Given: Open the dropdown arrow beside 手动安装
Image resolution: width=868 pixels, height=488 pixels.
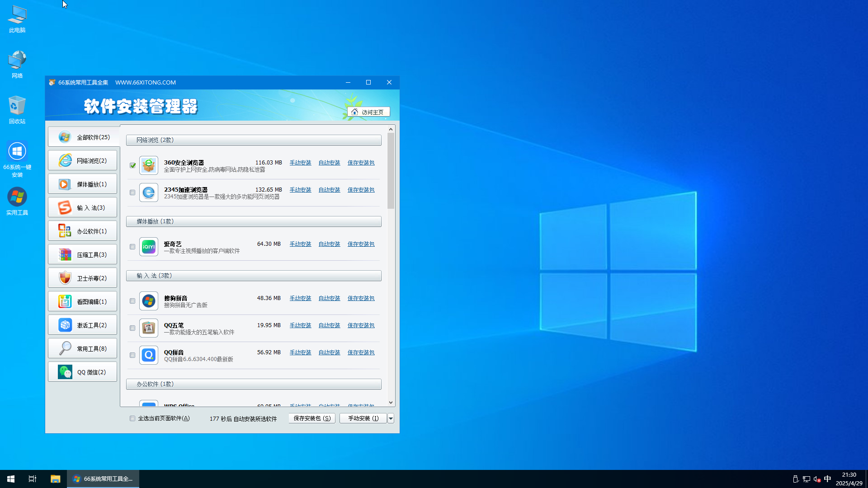Looking at the screenshot, I should click(391, 418).
